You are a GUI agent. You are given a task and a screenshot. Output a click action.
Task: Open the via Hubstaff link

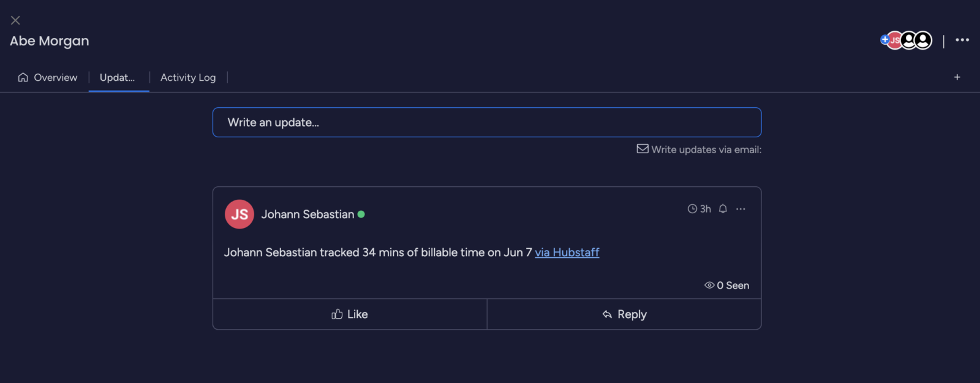point(567,252)
